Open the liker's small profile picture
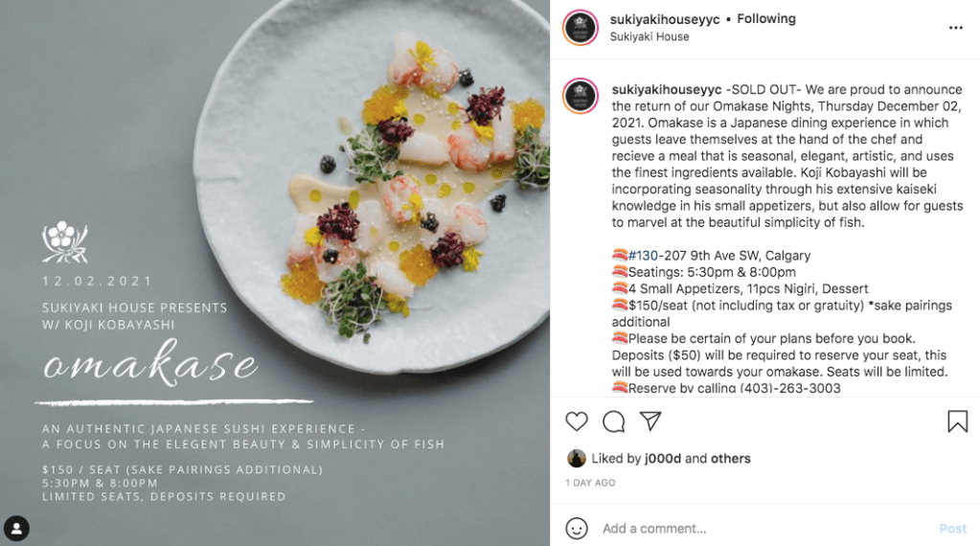 (577, 459)
